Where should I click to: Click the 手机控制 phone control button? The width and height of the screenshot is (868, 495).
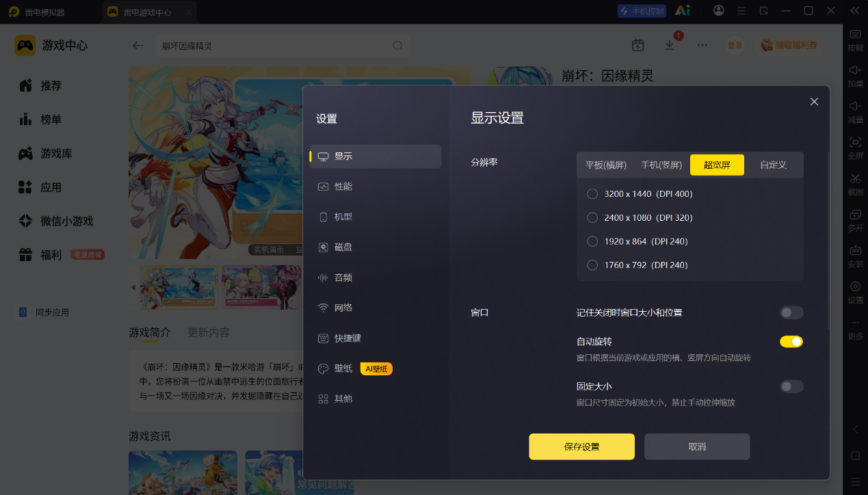click(x=642, y=11)
